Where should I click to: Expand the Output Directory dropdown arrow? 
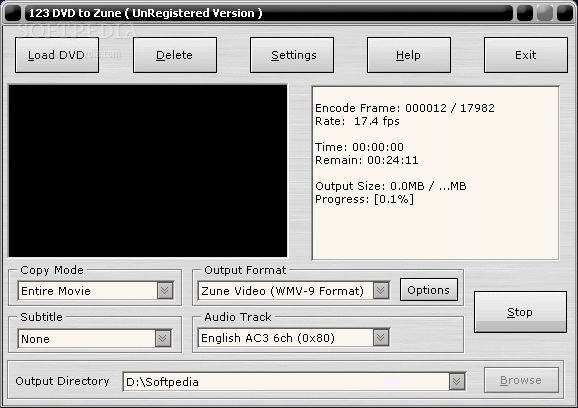click(456, 381)
